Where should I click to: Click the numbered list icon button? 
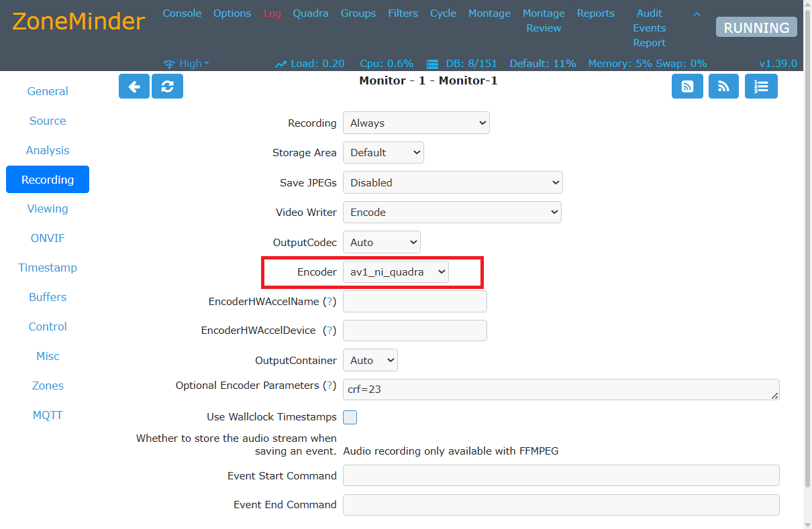click(761, 86)
